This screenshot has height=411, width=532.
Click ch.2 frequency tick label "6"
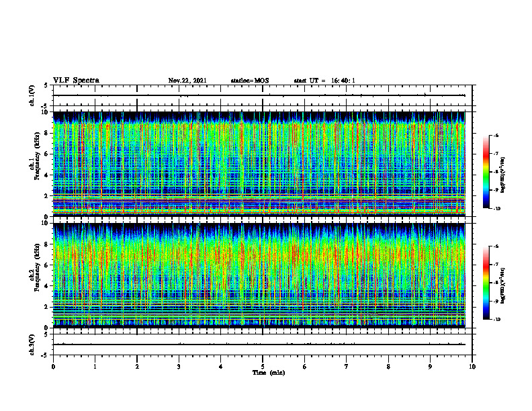(x=47, y=265)
